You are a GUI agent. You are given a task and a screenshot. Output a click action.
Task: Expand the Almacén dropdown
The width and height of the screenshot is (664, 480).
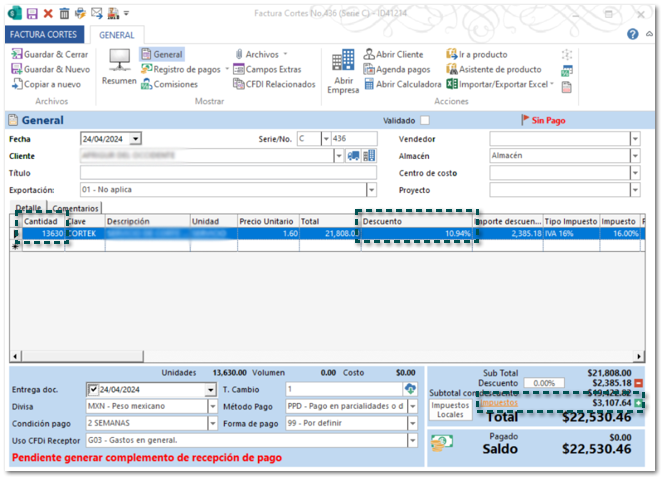tap(634, 156)
